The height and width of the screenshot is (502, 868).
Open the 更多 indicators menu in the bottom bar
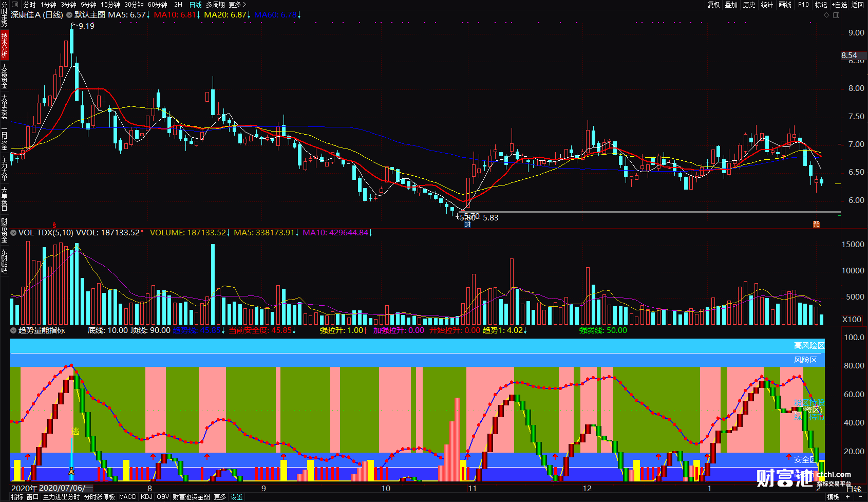220,497
